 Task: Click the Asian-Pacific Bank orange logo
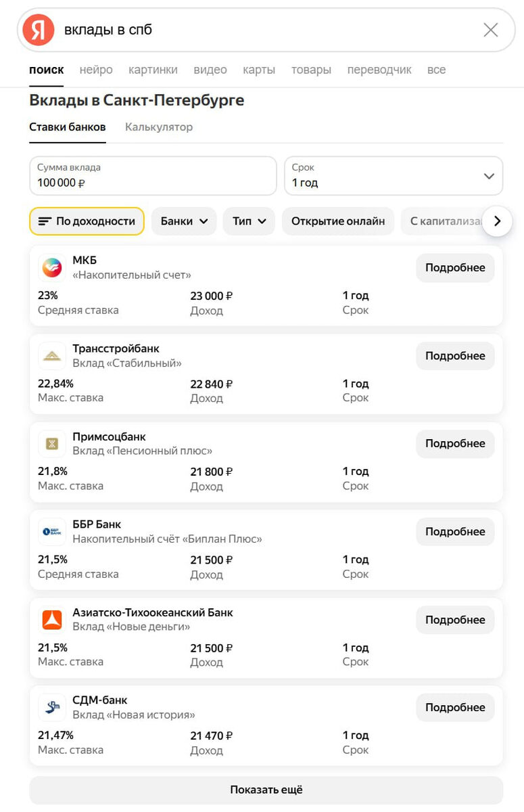tap(52, 620)
